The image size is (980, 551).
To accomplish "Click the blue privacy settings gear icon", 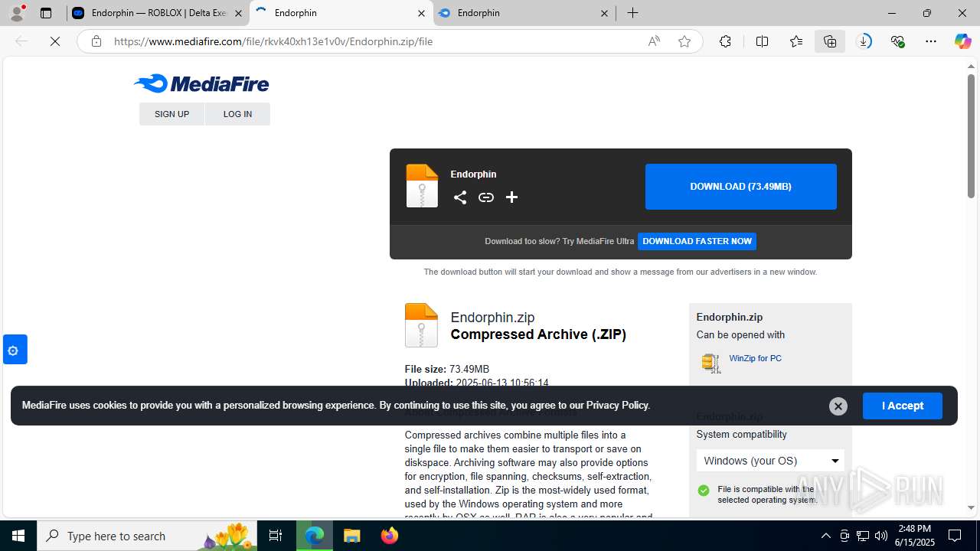I will pyautogui.click(x=14, y=350).
